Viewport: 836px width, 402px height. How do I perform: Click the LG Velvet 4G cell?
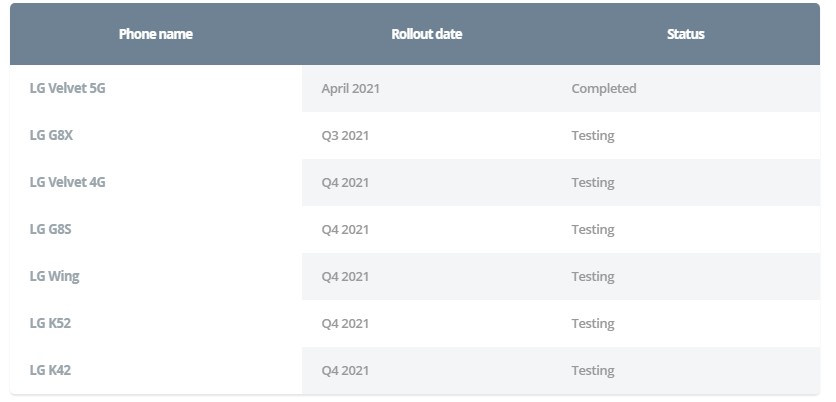(68, 182)
